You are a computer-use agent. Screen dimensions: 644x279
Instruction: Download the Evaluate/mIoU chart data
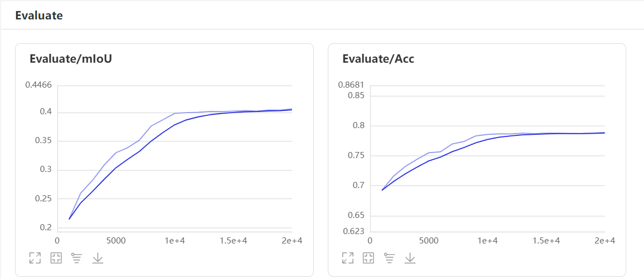(97, 258)
